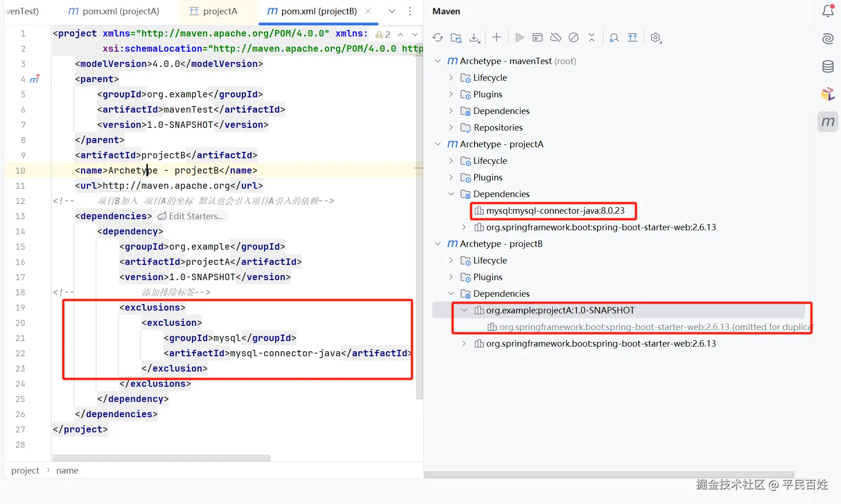Toggle Maven offline mode
841x504 pixels.
click(x=556, y=38)
